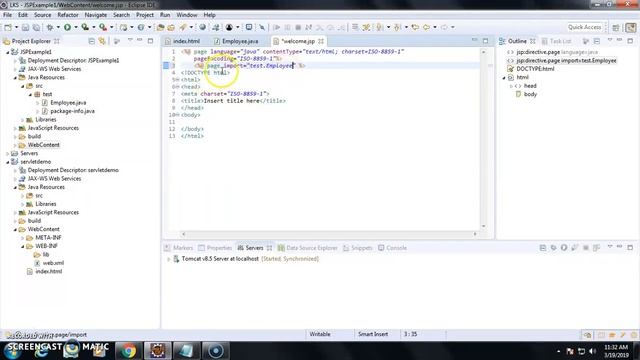Select index.html under servletdemo WebContent
Image resolution: width=640 pixels, height=360 pixels.
(x=49, y=271)
